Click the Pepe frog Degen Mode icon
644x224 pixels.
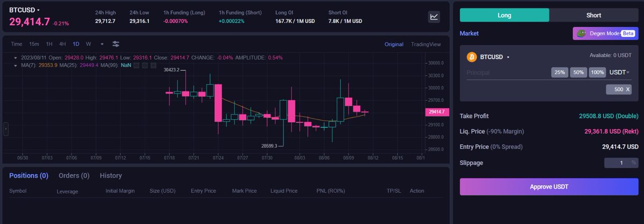click(x=581, y=33)
